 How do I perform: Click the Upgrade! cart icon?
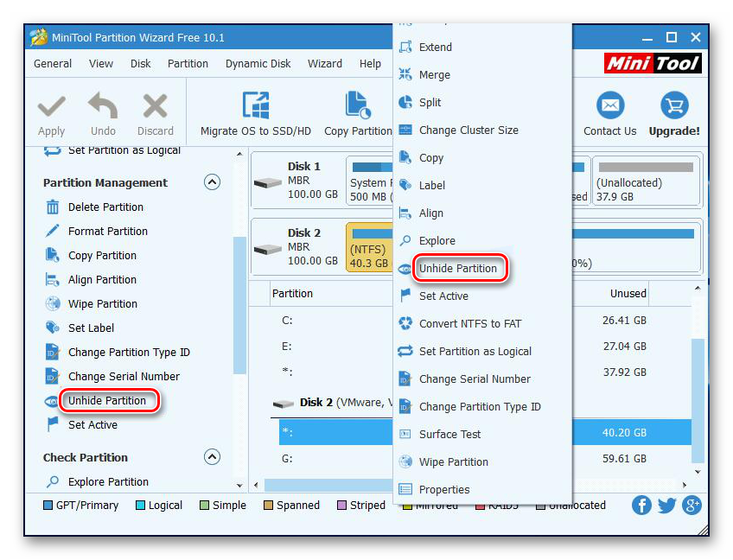coord(673,106)
